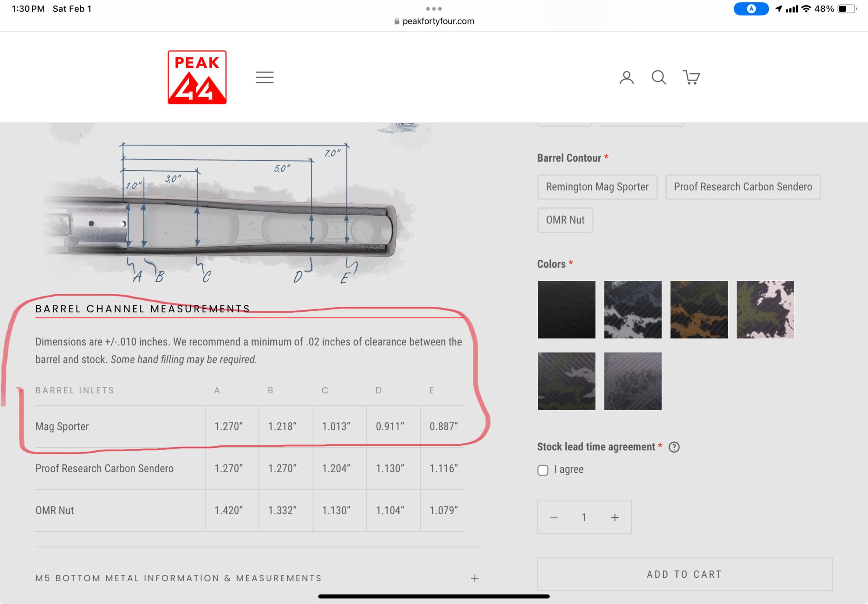The height and width of the screenshot is (604, 868).
Task: Decrease quantity with the minus button
Action: (x=554, y=517)
